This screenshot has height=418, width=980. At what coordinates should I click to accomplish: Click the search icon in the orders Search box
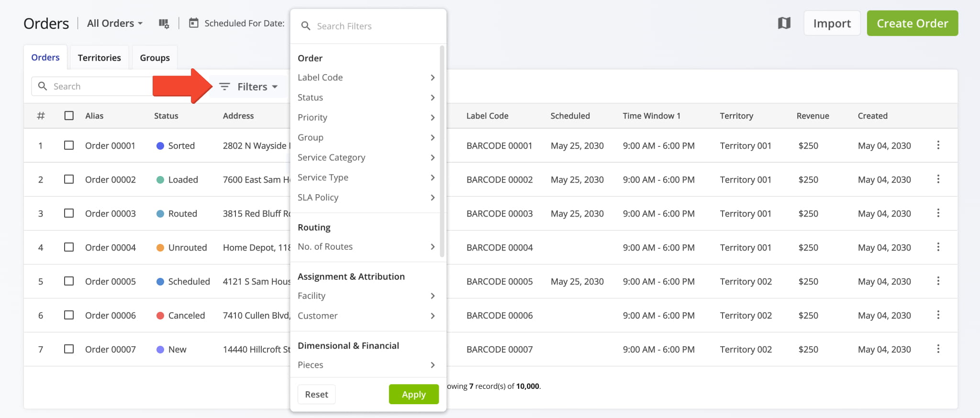pos(43,86)
